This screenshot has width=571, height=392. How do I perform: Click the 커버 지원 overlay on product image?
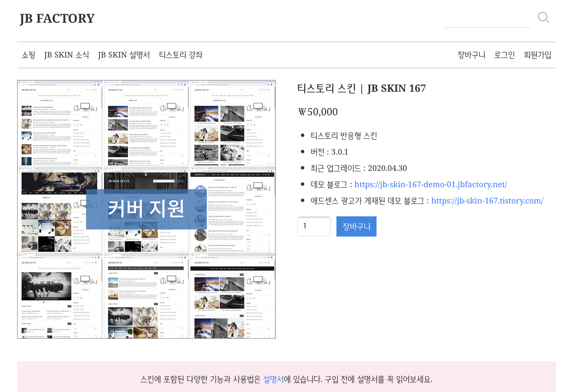[146, 209]
